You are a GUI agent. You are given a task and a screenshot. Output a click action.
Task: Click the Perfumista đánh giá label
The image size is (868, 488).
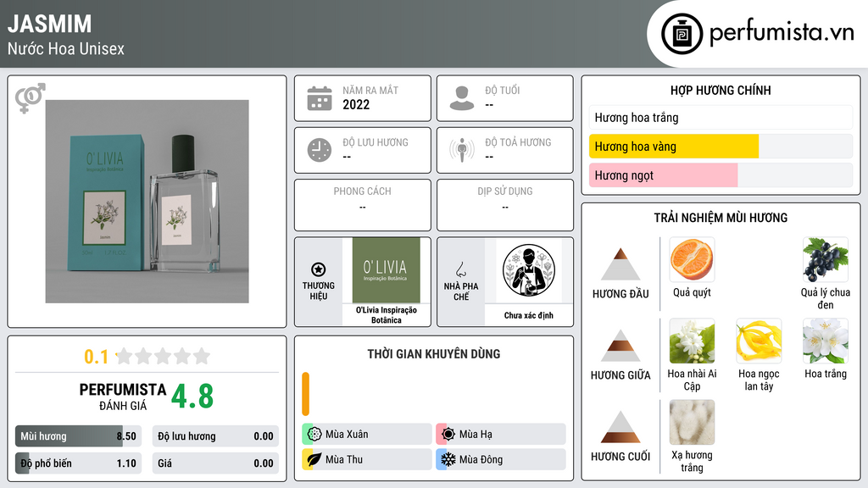point(123,396)
